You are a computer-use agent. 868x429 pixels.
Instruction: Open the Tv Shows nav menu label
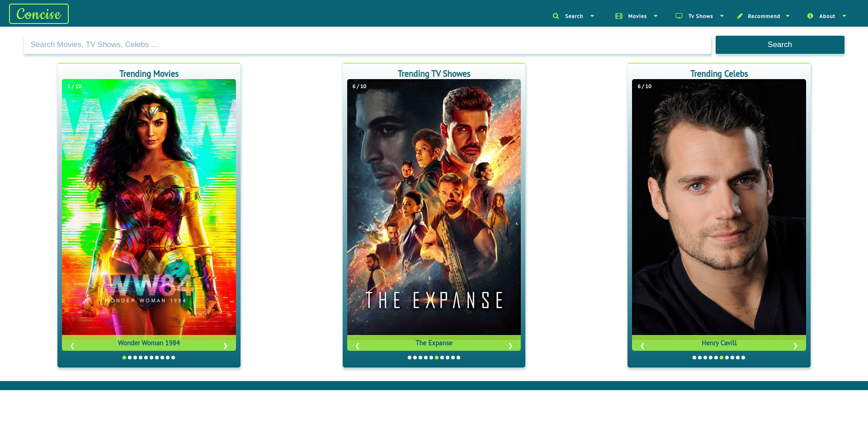pyautogui.click(x=701, y=16)
